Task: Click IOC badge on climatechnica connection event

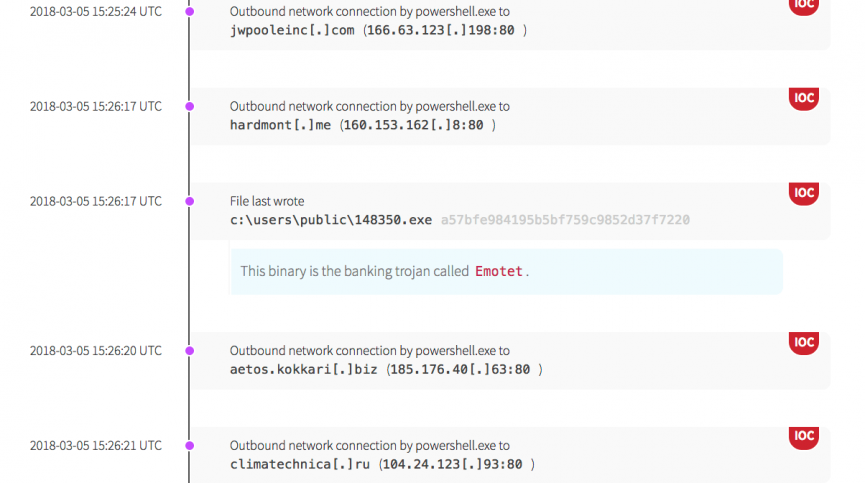Action: point(803,437)
